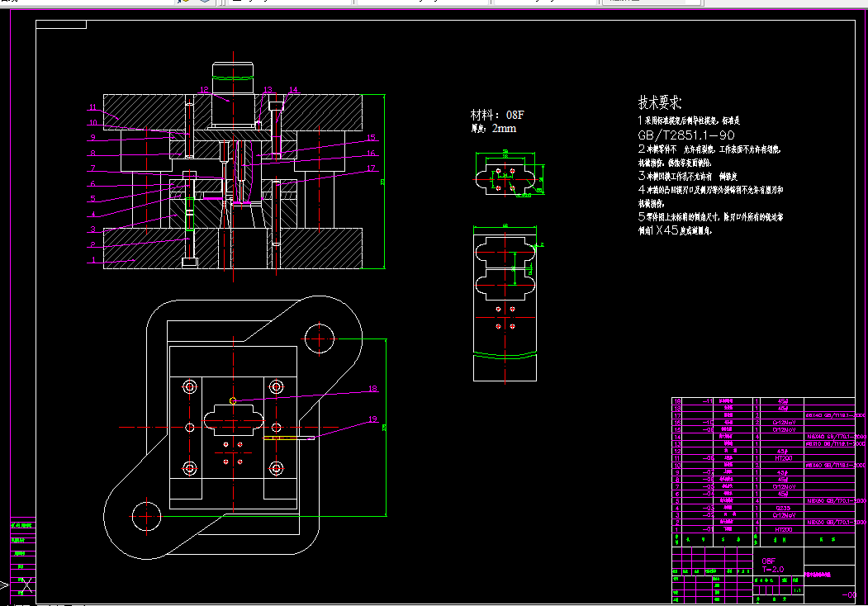Click row 17 number cell in parts list
868x606 pixels.
tap(677, 415)
